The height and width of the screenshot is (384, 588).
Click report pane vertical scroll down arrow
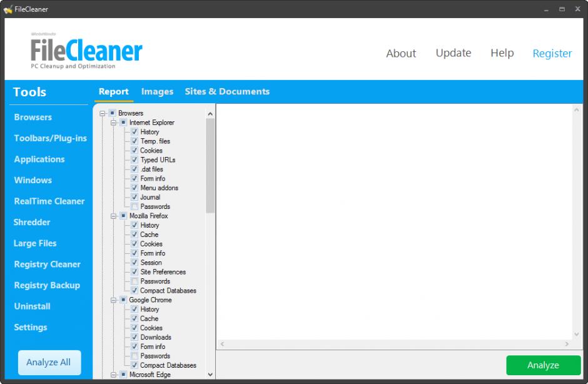click(x=576, y=334)
